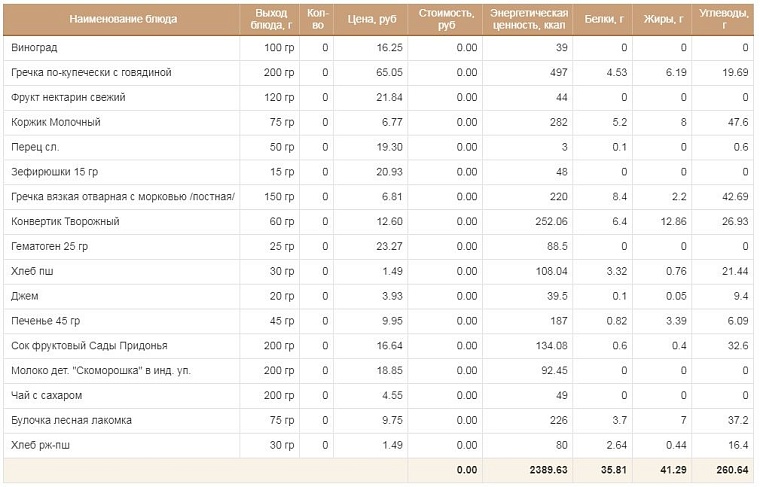Click the 'Жиры, г' column header
The height and width of the screenshot is (487, 760).
[x=663, y=19]
